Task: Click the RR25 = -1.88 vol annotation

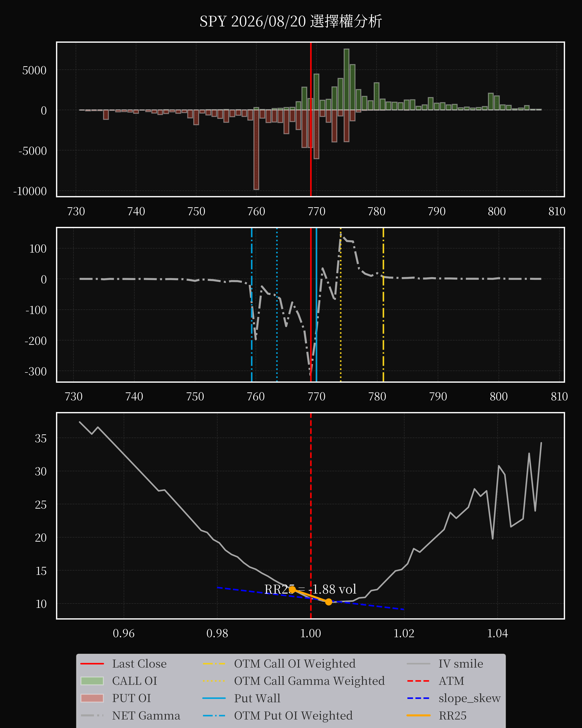Action: tap(310, 589)
